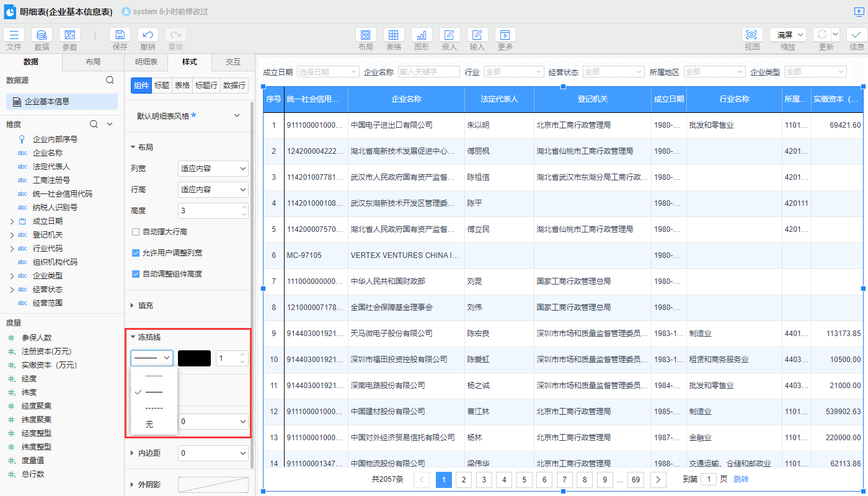Click the Save icon in toolbar
Viewport: 868px width, 496px height.
click(120, 35)
